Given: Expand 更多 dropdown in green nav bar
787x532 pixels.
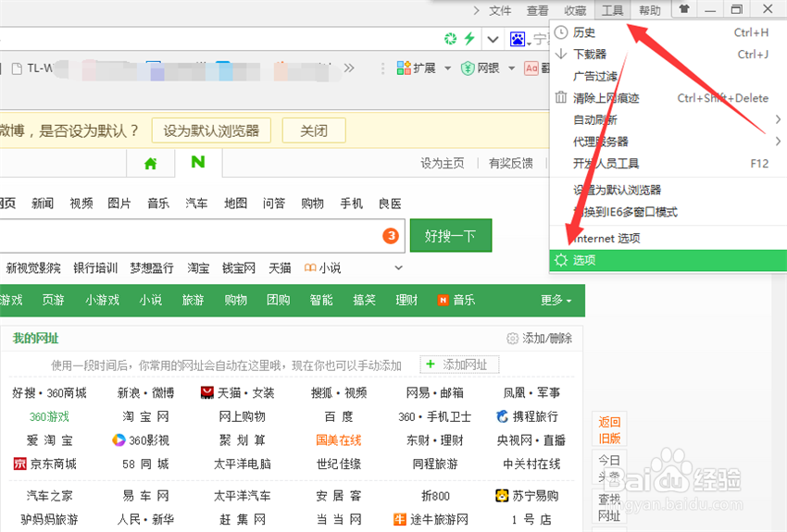Looking at the screenshot, I should [556, 300].
